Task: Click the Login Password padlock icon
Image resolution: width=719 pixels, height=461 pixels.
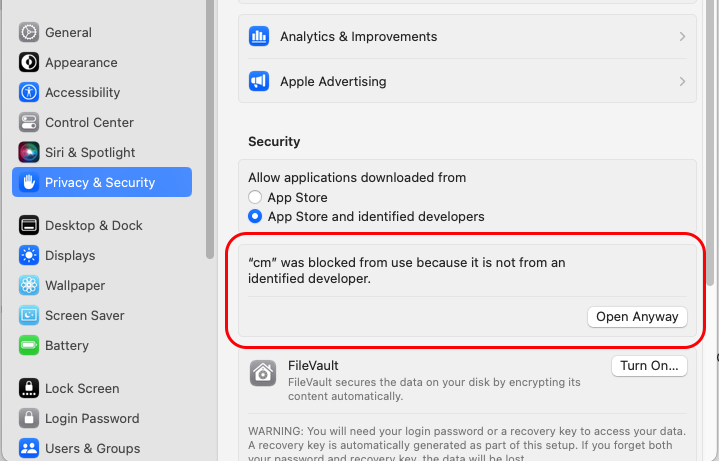Action: tap(29, 418)
